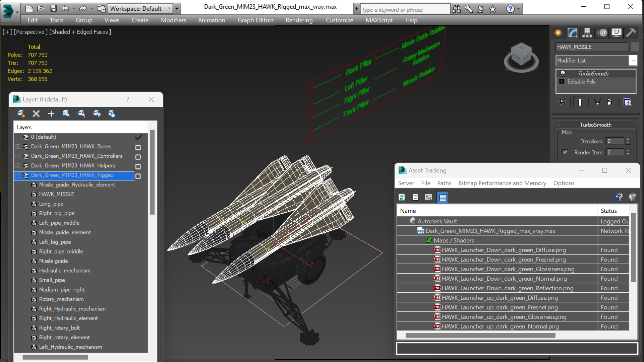
Task: Toggle the Render Iters checkbox
Action: (x=565, y=152)
